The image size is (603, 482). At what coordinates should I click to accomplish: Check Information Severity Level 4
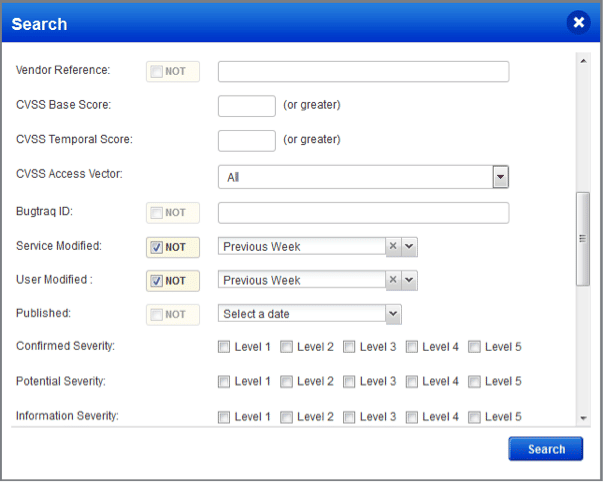tap(411, 417)
